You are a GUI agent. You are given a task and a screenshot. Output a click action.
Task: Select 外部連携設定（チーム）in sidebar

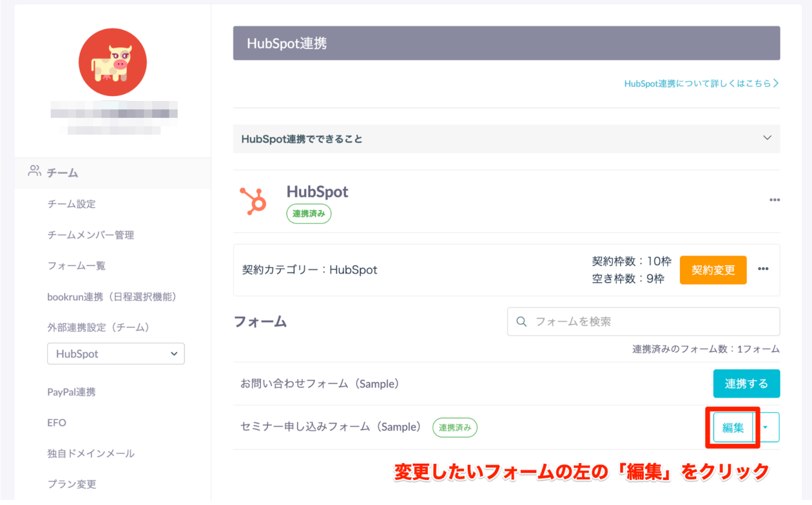tap(98, 327)
